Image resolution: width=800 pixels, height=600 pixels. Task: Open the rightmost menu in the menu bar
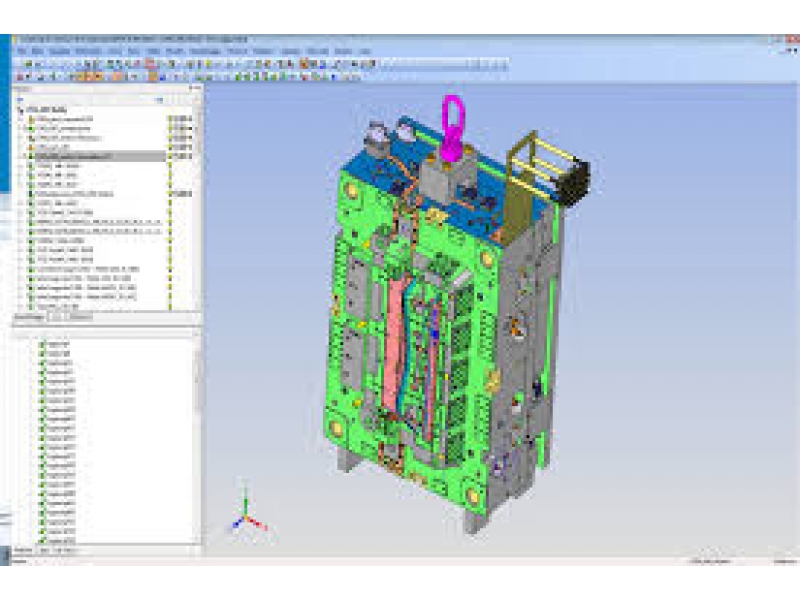click(365, 52)
